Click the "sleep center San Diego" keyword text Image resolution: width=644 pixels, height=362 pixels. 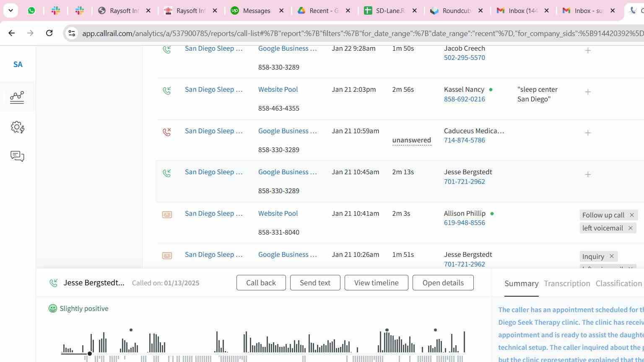tap(538, 94)
